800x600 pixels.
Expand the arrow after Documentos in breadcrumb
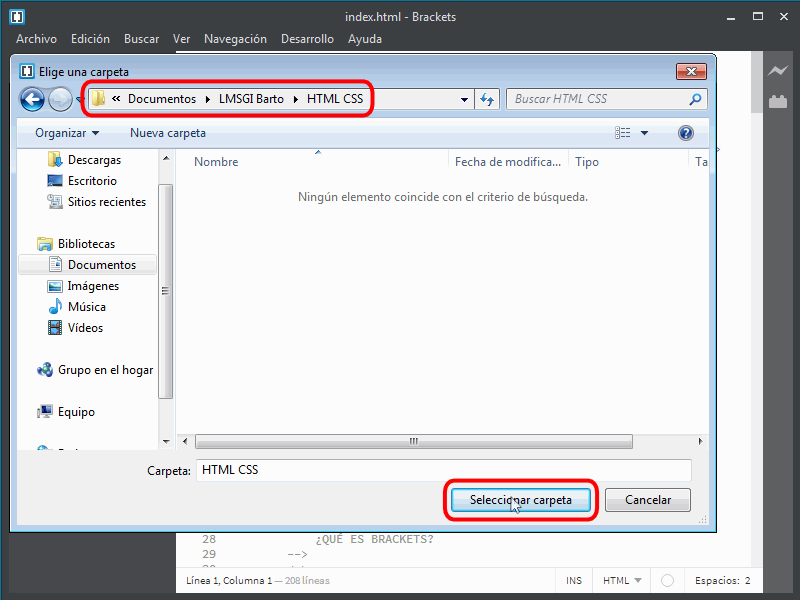(x=208, y=99)
